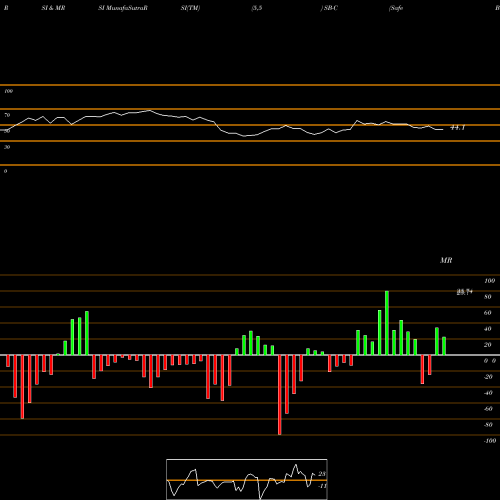
Task: Click the deepest red MR histogram bar
Action: pos(280,395)
